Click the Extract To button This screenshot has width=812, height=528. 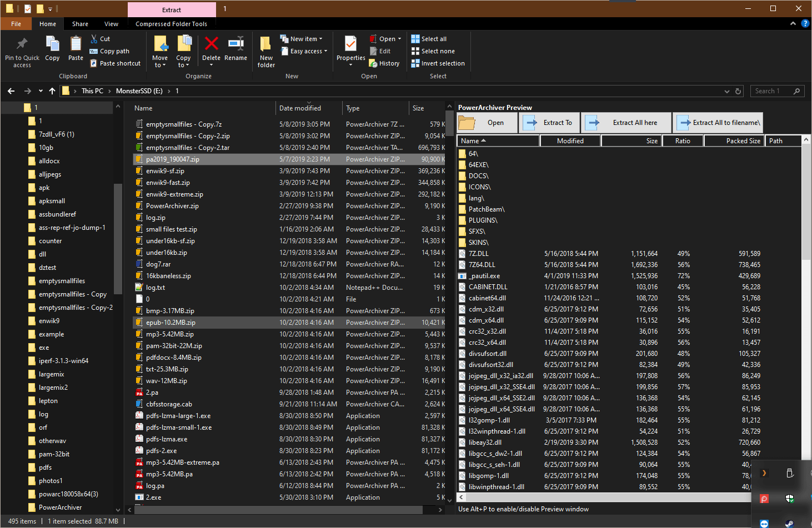click(549, 123)
